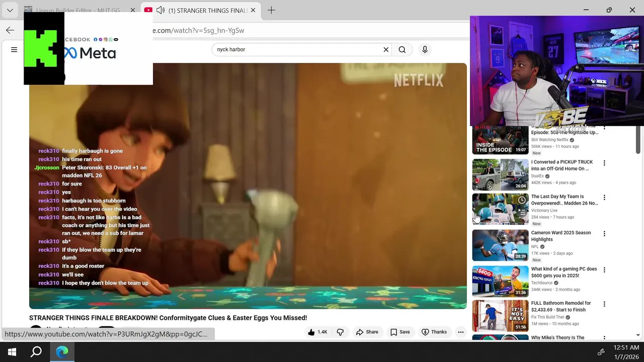This screenshot has width=644, height=362.
Task: Click the Thanks button
Action: 434,332
